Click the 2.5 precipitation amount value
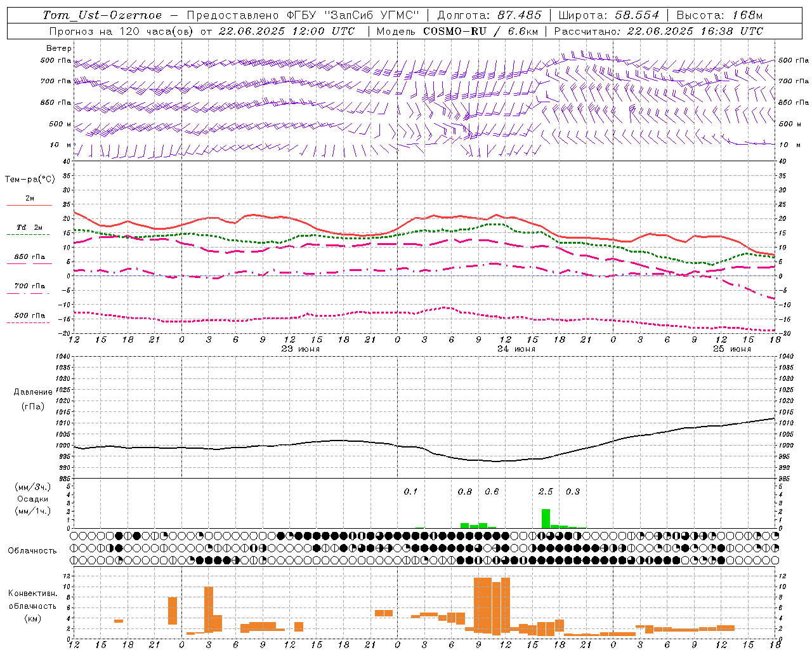Screen dimensions: 812x650 [546, 491]
